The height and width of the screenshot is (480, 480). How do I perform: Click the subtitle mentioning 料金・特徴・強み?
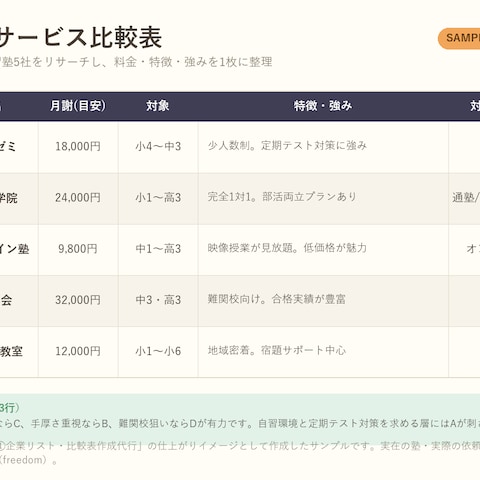click(x=136, y=62)
